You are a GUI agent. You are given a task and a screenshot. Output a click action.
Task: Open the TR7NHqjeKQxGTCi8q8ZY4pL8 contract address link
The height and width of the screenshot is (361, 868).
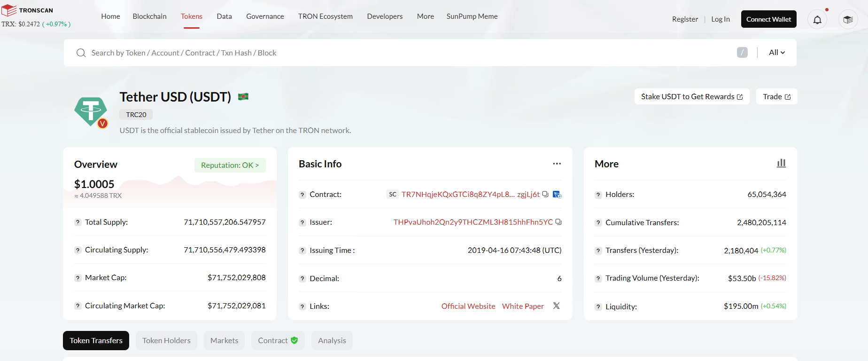pos(471,195)
